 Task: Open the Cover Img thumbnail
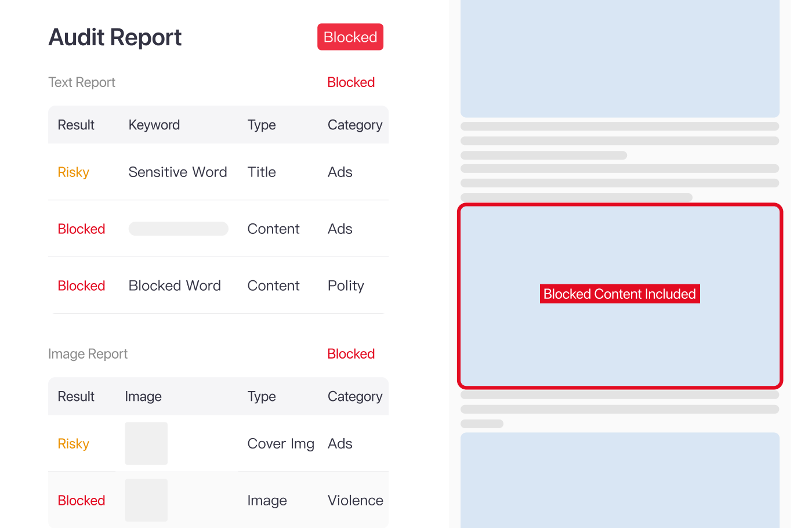click(x=146, y=443)
